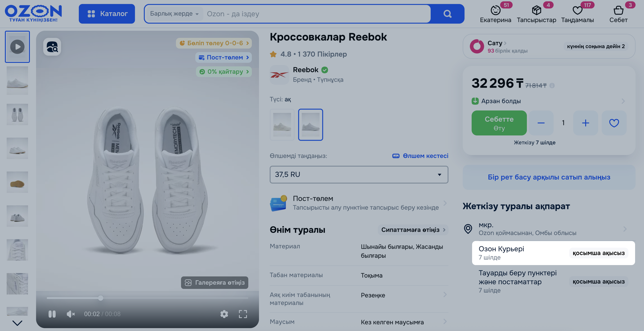The image size is (644, 331).
Task: Show more thumbnails with down chevron
Action: click(17, 323)
